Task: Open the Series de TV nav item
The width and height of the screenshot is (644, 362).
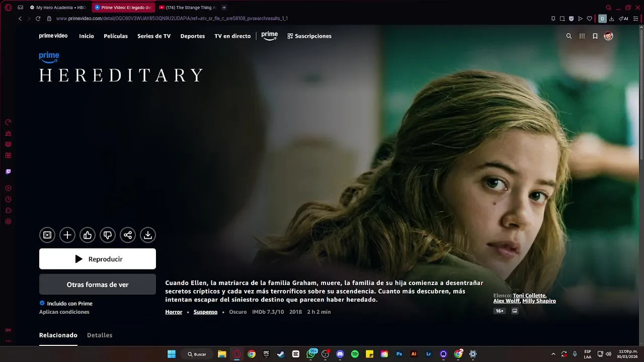Action: pos(154,36)
